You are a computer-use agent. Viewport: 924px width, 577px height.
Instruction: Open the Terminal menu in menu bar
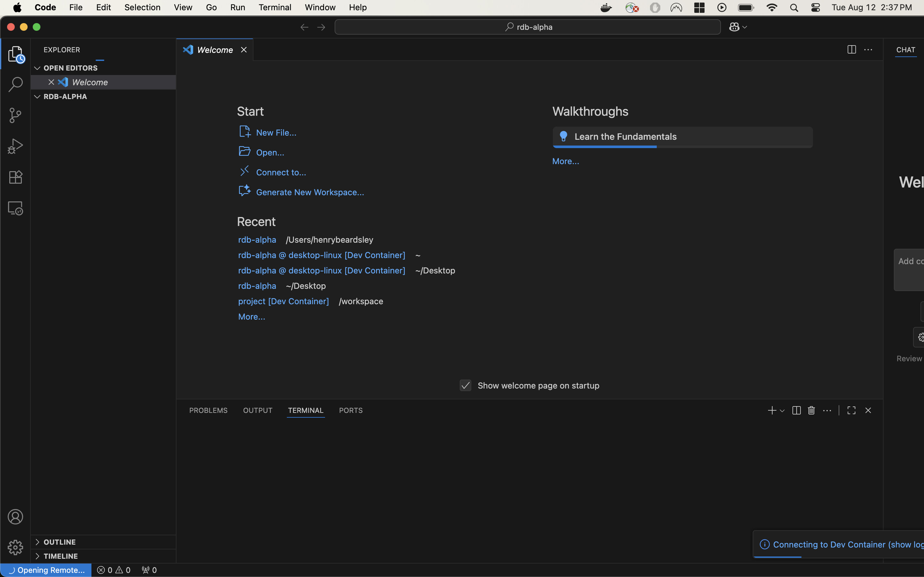point(275,7)
